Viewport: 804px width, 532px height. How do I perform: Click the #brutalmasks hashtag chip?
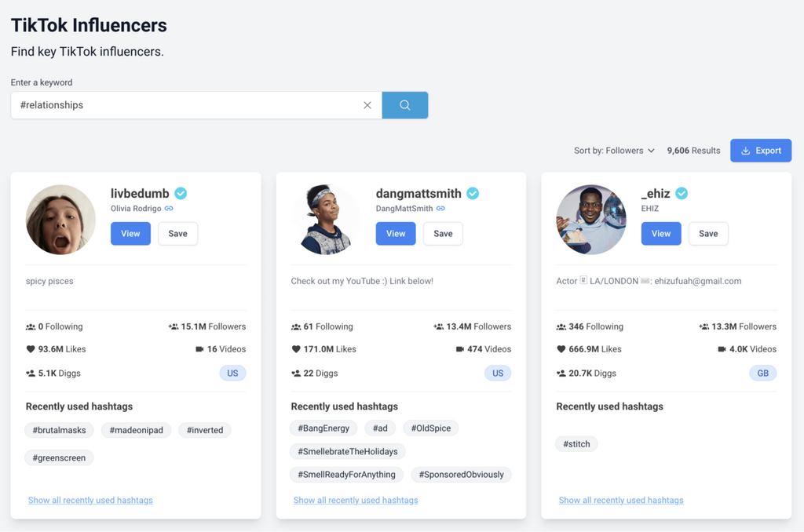tap(60, 430)
